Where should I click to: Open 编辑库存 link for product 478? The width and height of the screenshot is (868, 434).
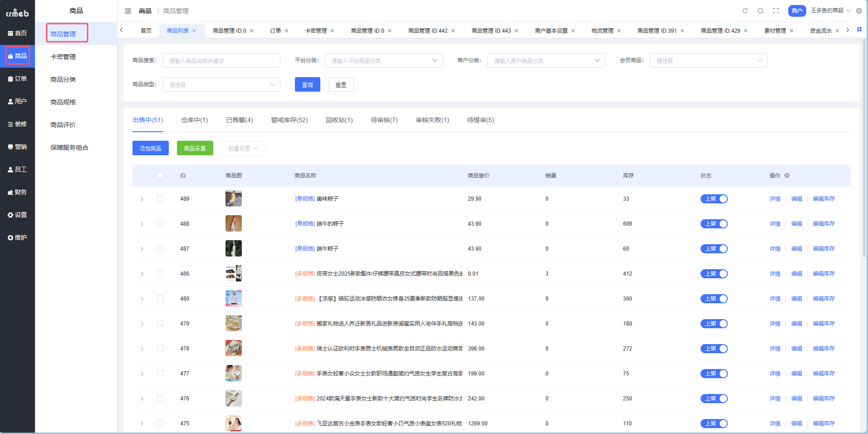point(824,348)
